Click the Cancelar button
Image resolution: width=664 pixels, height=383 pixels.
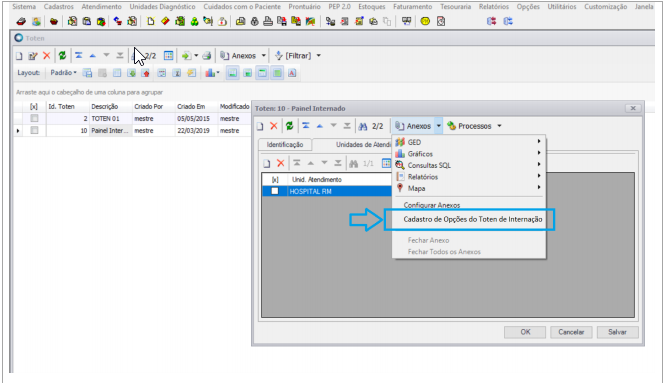click(x=571, y=332)
